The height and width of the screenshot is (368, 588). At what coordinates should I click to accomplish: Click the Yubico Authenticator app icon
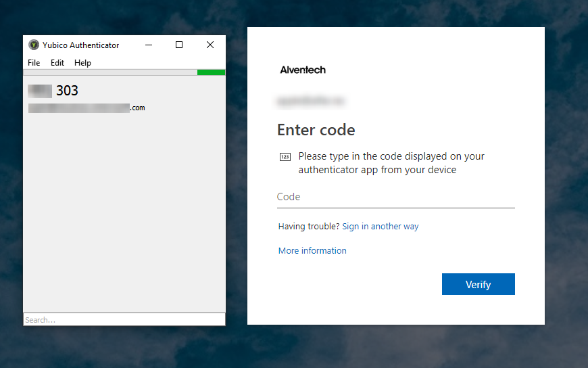[x=34, y=45]
